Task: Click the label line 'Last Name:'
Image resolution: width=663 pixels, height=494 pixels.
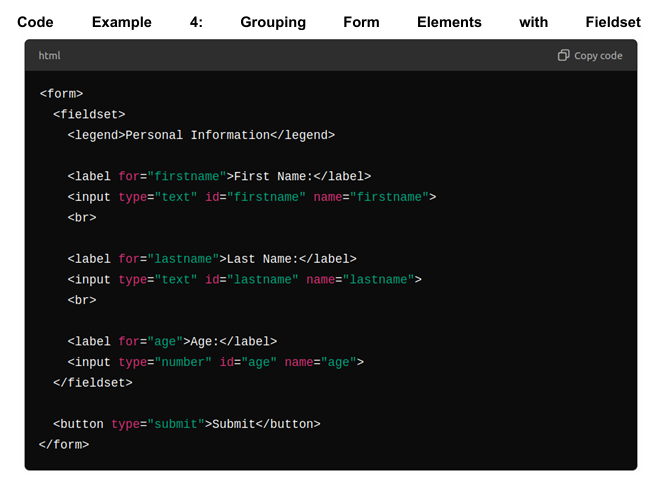Action: pos(212,258)
